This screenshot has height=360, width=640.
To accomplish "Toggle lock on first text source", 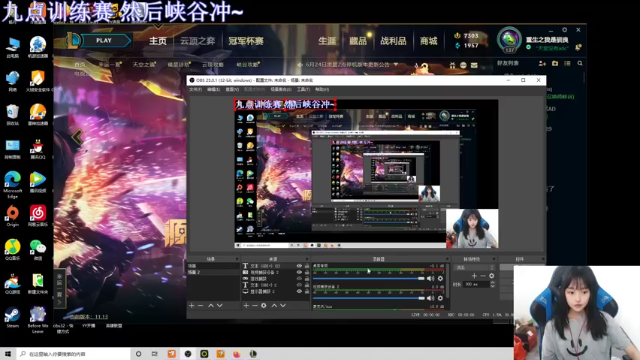I will (307, 266).
